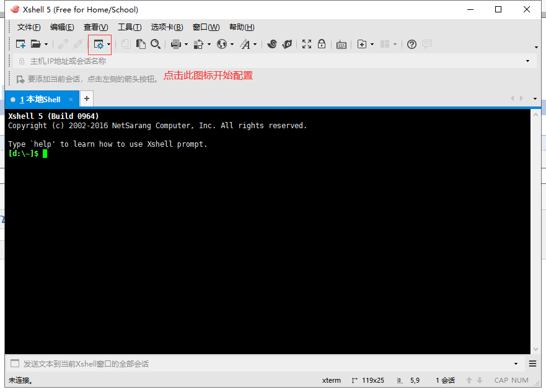Viewport: 546px width, 392px height.
Task: Expand the open session dropdown arrow
Action: click(x=46, y=44)
